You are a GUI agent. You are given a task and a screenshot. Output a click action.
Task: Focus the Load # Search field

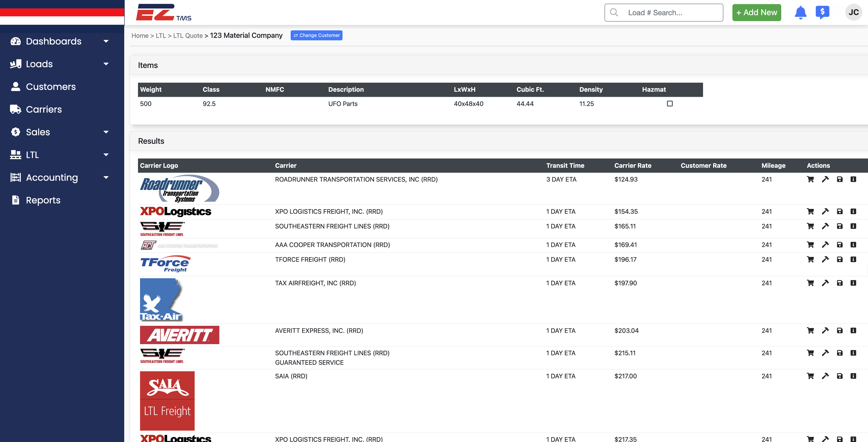click(664, 12)
